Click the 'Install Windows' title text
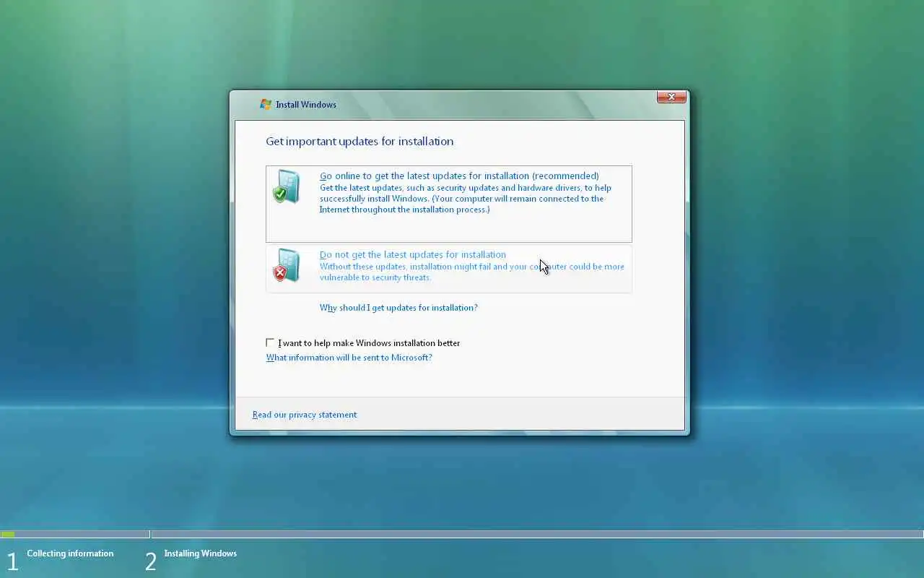Image resolution: width=924 pixels, height=578 pixels. (306, 105)
